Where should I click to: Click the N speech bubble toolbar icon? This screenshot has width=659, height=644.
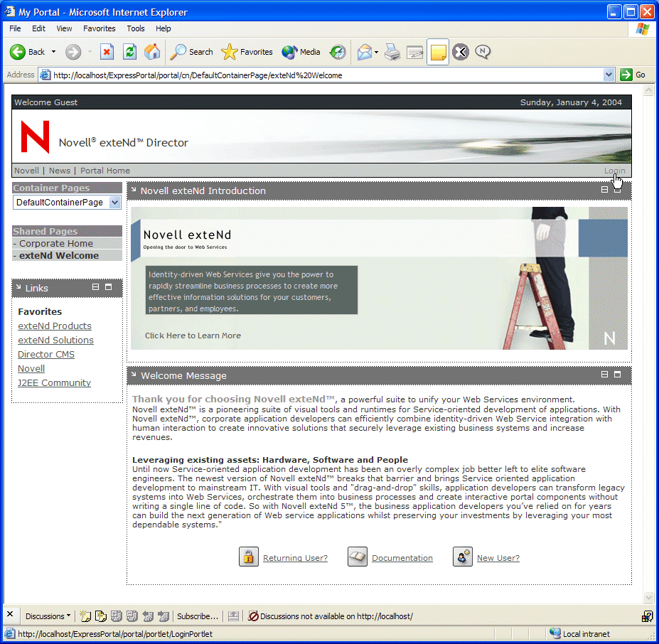tap(483, 52)
